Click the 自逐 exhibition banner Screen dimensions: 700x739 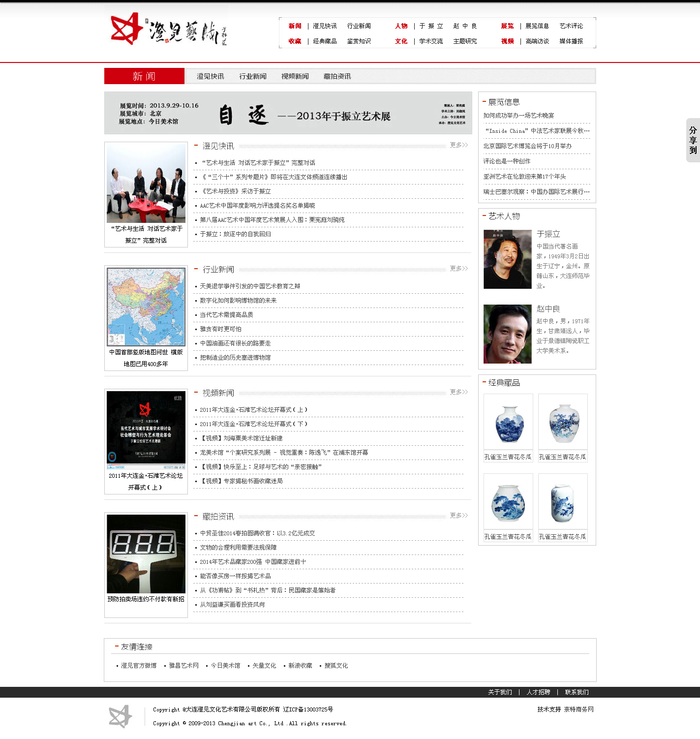point(288,113)
